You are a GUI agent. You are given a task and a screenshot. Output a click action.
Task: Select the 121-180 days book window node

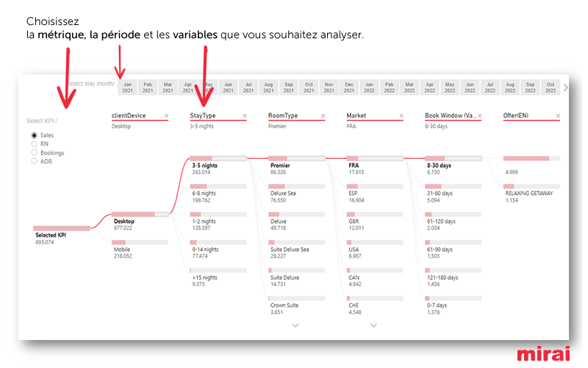453,270
